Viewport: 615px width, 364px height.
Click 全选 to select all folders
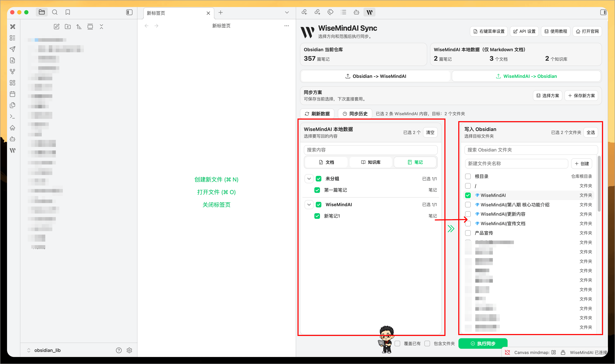point(591,132)
